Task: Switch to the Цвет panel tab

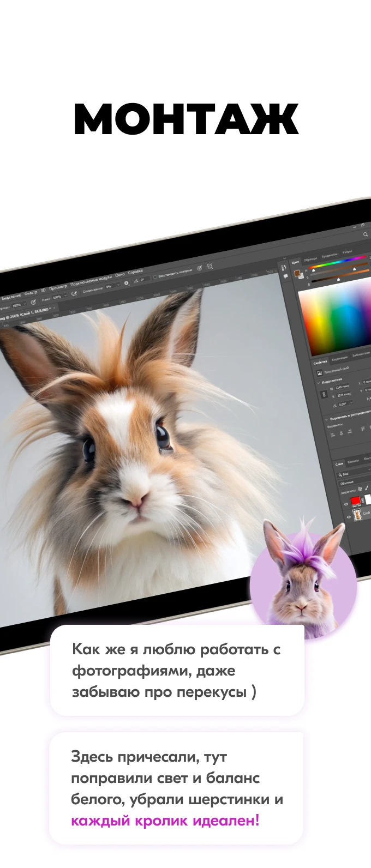Action: [x=296, y=262]
